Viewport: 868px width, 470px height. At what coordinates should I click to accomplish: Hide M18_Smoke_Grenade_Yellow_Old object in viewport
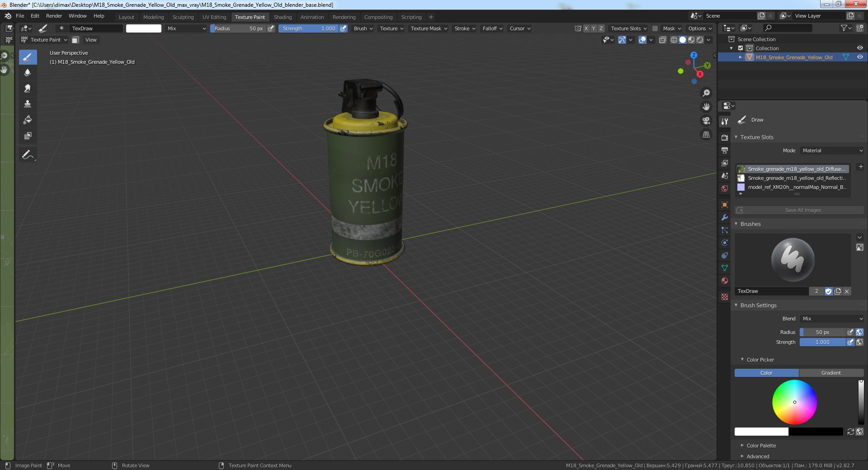point(860,57)
